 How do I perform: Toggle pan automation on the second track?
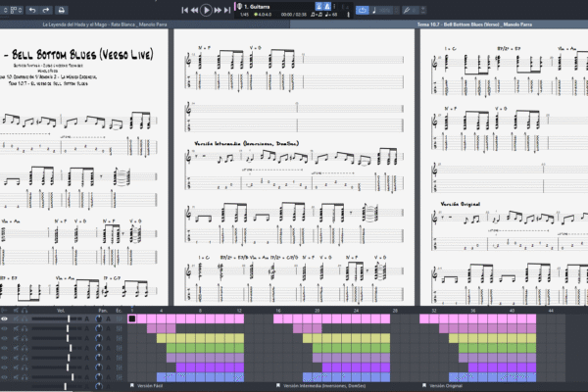(x=108, y=328)
